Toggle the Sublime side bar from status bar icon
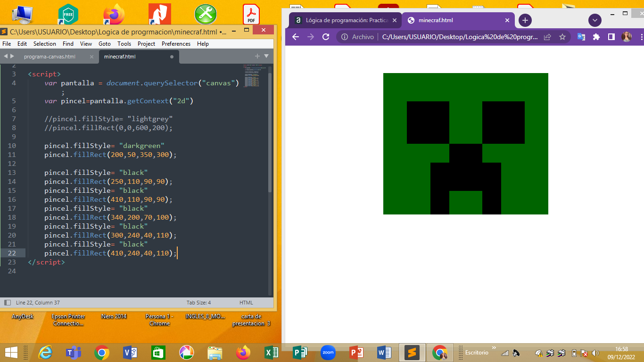The width and height of the screenshot is (644, 362). pos(8,303)
